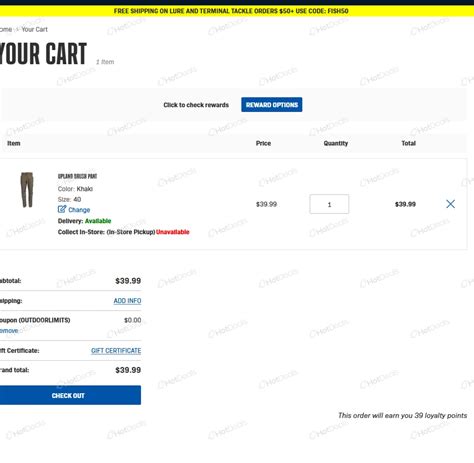The width and height of the screenshot is (474, 463).
Task: Click the Grand total '$39.99' value
Action: (x=128, y=370)
